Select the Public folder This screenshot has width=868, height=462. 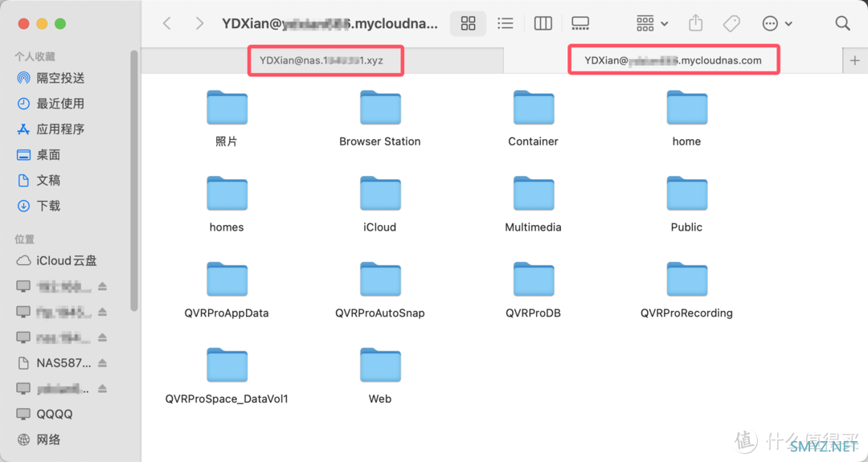pos(686,203)
